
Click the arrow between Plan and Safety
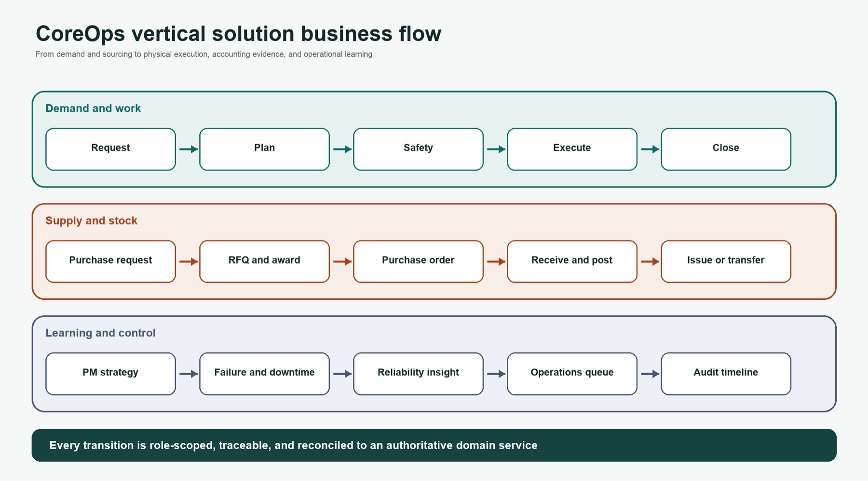coord(342,149)
